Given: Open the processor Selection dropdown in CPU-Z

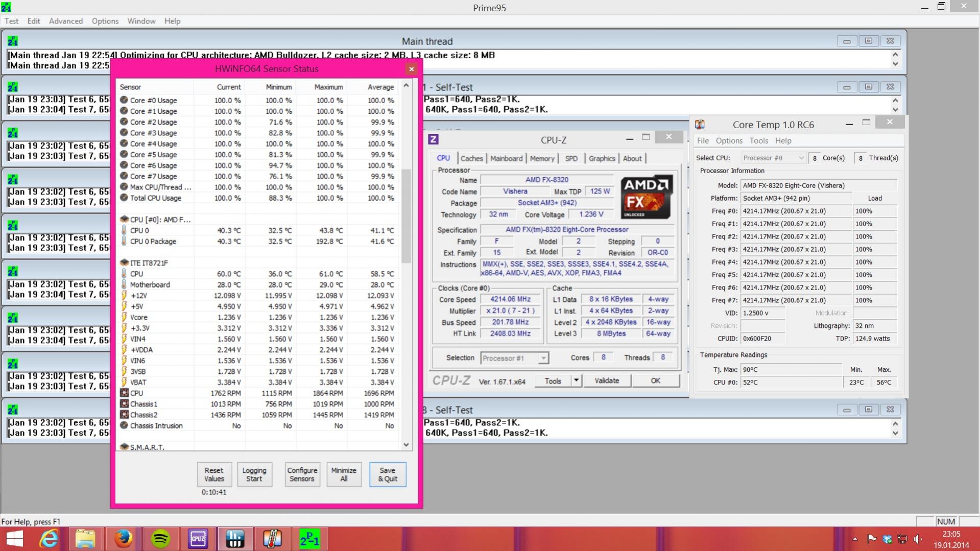Looking at the screenshot, I should point(515,358).
